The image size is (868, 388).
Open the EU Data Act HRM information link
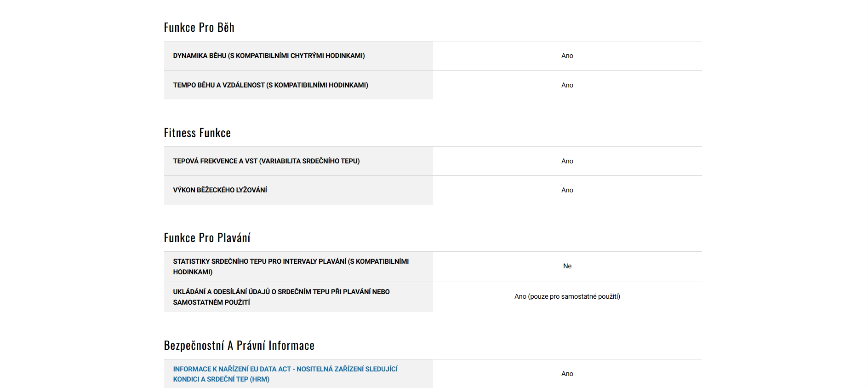(285, 369)
